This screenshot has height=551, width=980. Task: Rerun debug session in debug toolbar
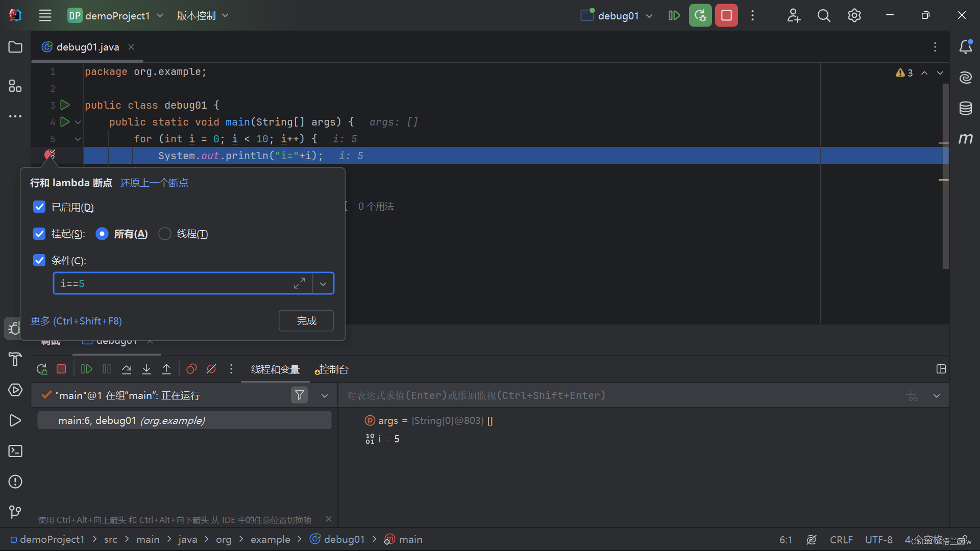coord(42,369)
